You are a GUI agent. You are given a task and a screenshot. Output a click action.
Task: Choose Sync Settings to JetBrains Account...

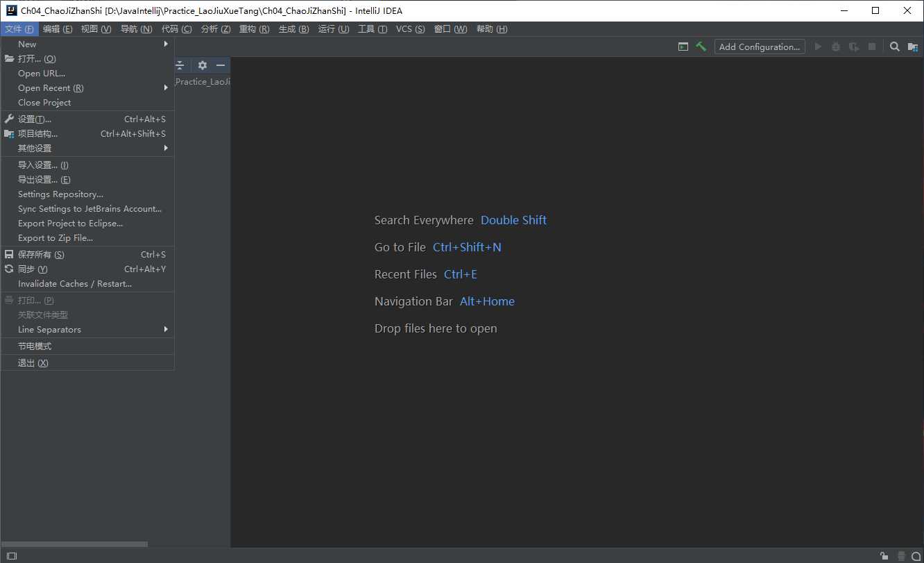click(87, 208)
